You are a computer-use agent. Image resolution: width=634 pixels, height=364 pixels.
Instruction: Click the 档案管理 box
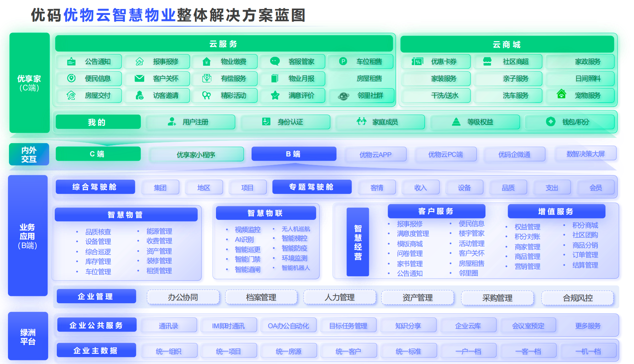coord(262,297)
